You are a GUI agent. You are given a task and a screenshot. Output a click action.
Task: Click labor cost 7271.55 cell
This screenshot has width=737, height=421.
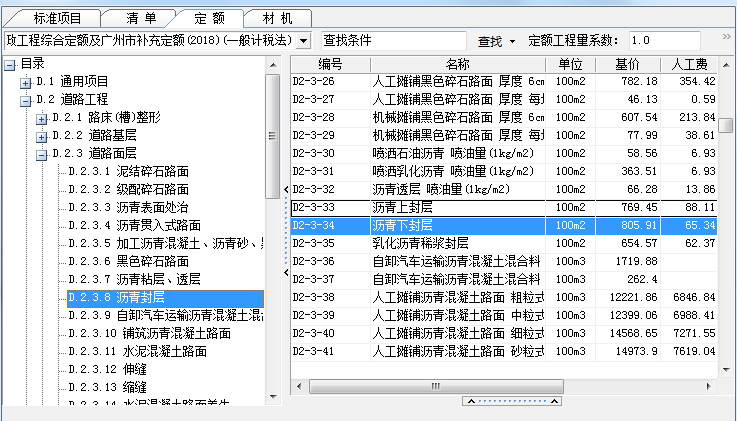(x=689, y=334)
